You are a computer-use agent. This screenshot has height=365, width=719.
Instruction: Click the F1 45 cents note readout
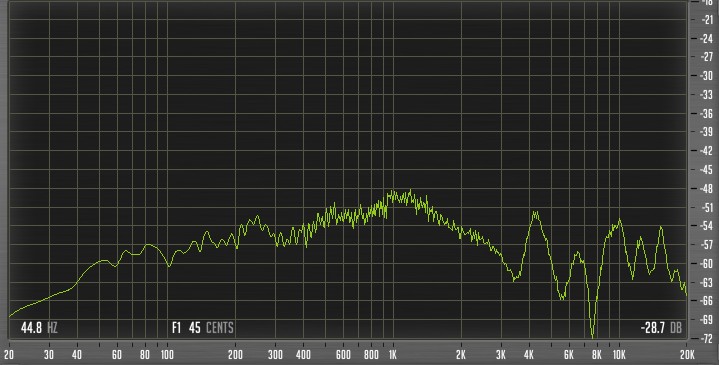[x=203, y=328]
